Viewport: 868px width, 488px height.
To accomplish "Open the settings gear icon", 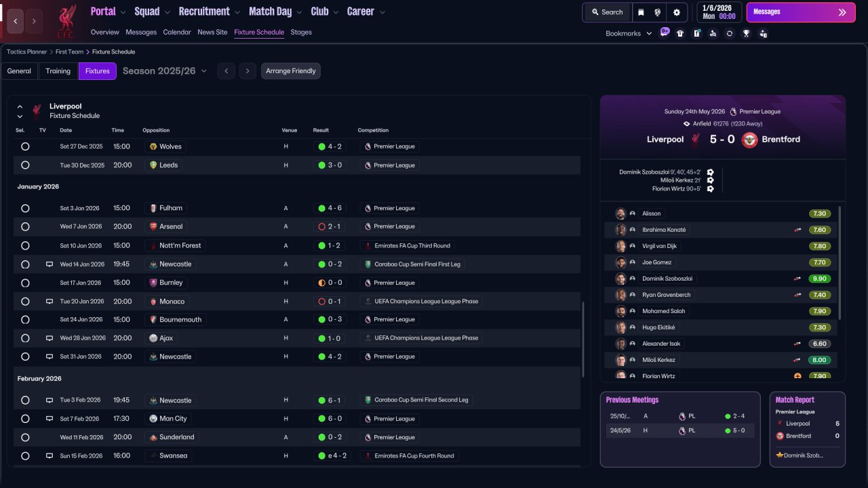I will tap(677, 12).
